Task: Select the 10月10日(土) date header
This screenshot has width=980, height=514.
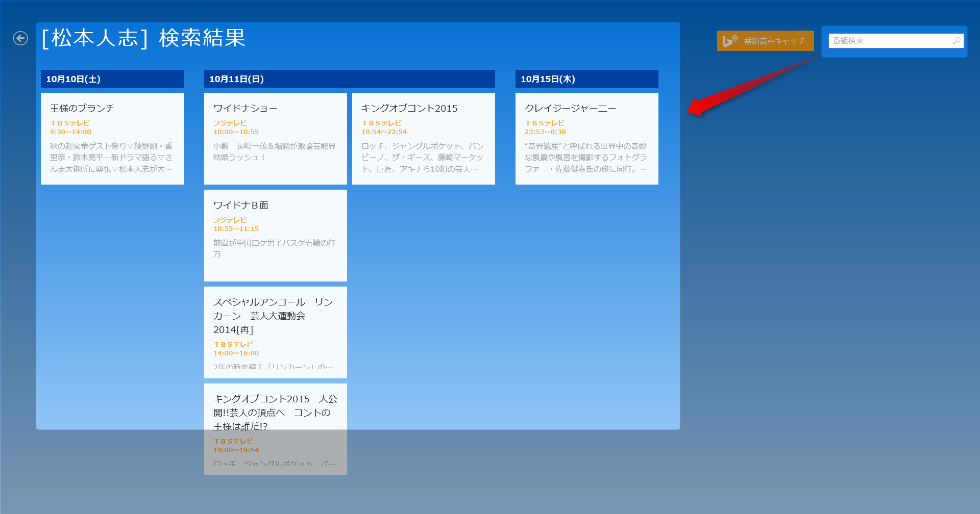Action: [x=112, y=79]
